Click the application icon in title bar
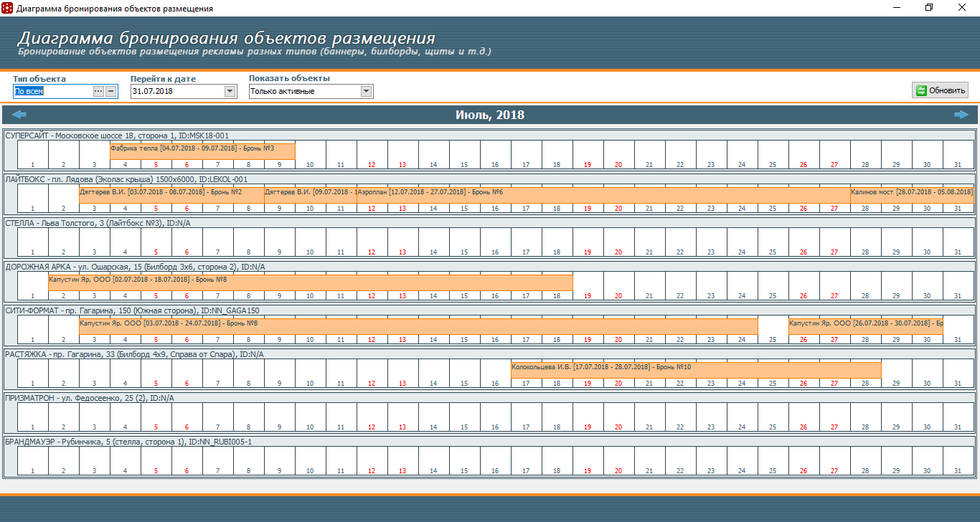980x522 pixels. pos(7,8)
